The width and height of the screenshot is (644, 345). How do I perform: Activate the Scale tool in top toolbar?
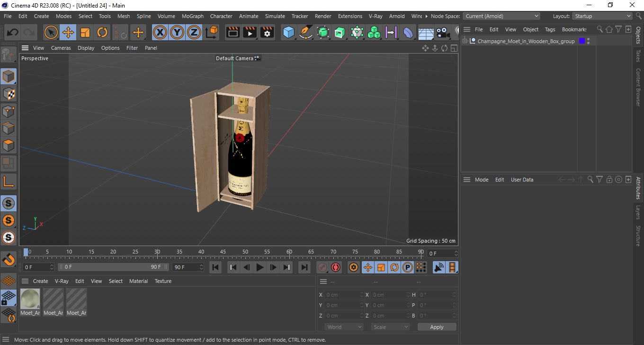pos(85,33)
